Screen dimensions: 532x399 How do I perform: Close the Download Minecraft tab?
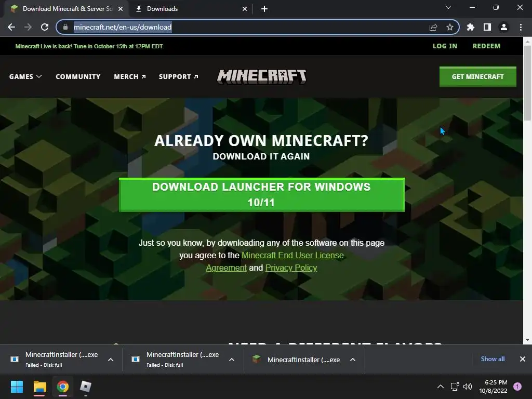[x=121, y=9]
